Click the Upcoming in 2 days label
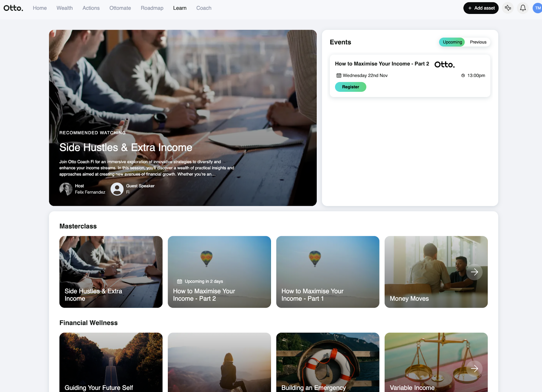Viewport: 542px width, 392px height. pyautogui.click(x=204, y=281)
